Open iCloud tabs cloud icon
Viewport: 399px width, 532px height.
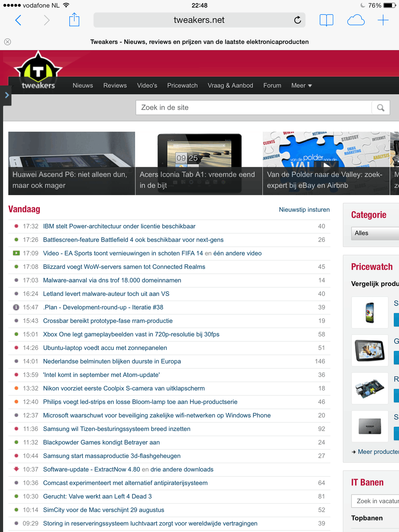(x=356, y=20)
